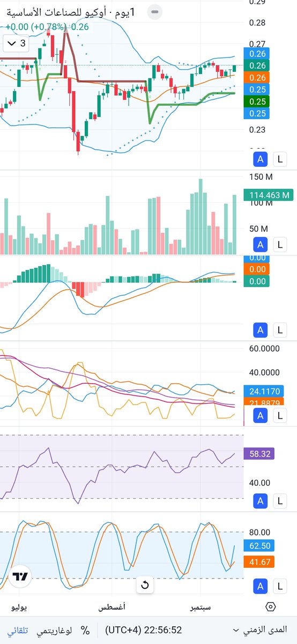Enable percent scale with the % button

[x=85, y=630]
